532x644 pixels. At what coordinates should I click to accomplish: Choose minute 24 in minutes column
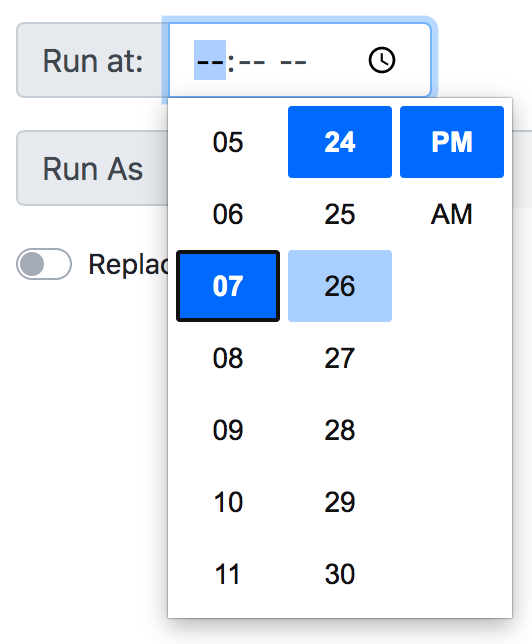340,142
